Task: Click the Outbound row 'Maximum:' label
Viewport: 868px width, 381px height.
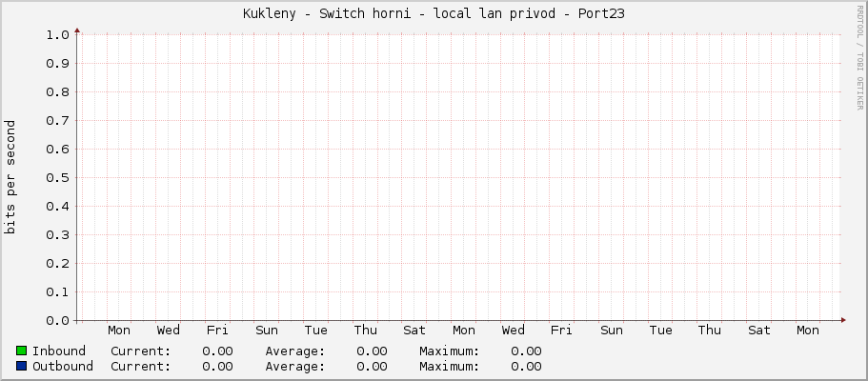Action: pyautogui.click(x=450, y=367)
